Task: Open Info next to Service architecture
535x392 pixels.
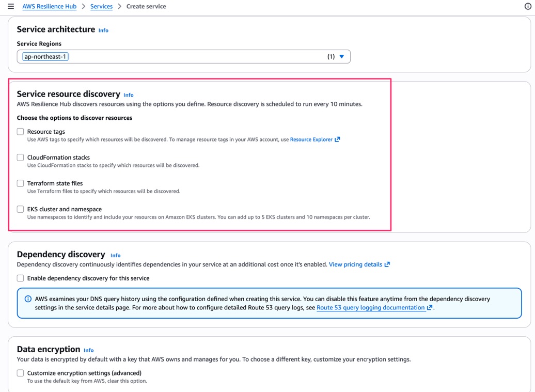Action: tap(103, 30)
